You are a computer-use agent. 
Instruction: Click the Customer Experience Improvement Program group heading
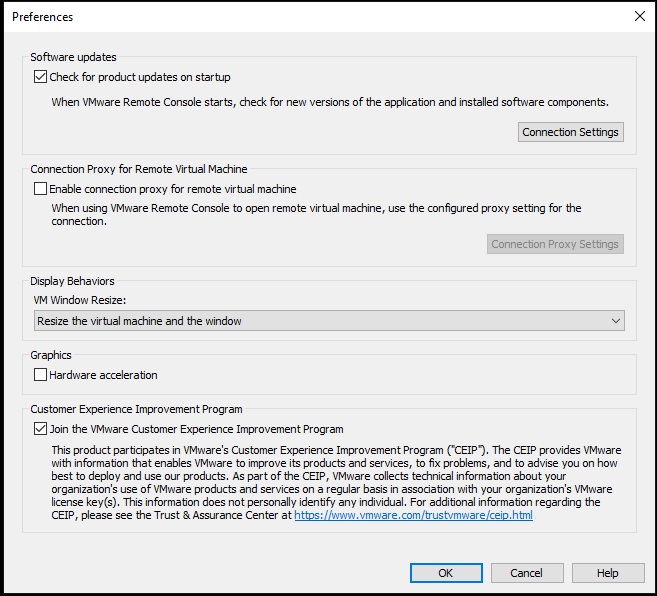point(136,409)
